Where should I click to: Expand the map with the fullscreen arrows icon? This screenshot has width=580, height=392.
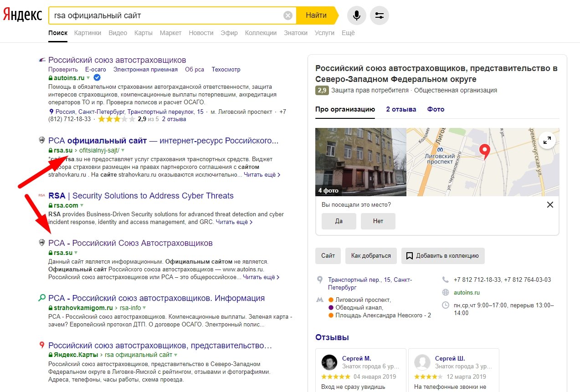click(x=547, y=140)
